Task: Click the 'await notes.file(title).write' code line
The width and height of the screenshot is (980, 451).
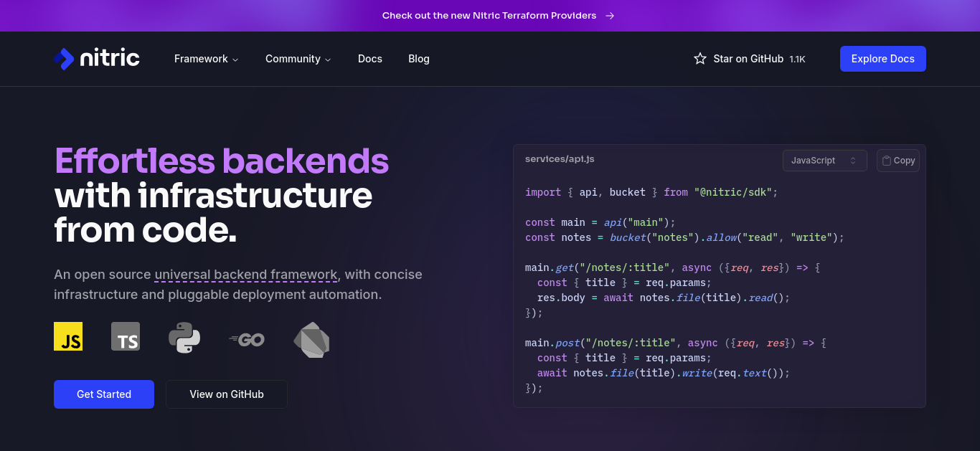Action: tap(664, 373)
